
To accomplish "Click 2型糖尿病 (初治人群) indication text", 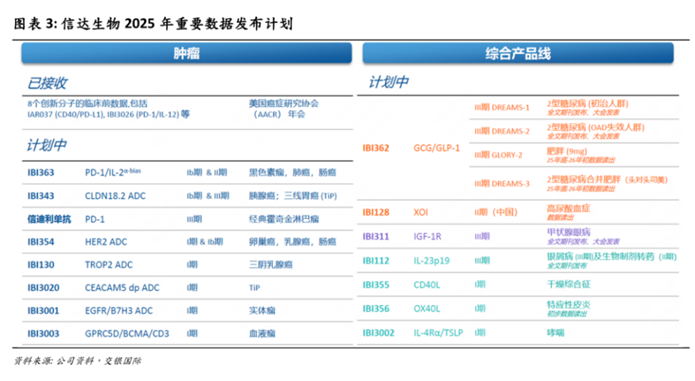I will point(588,104).
